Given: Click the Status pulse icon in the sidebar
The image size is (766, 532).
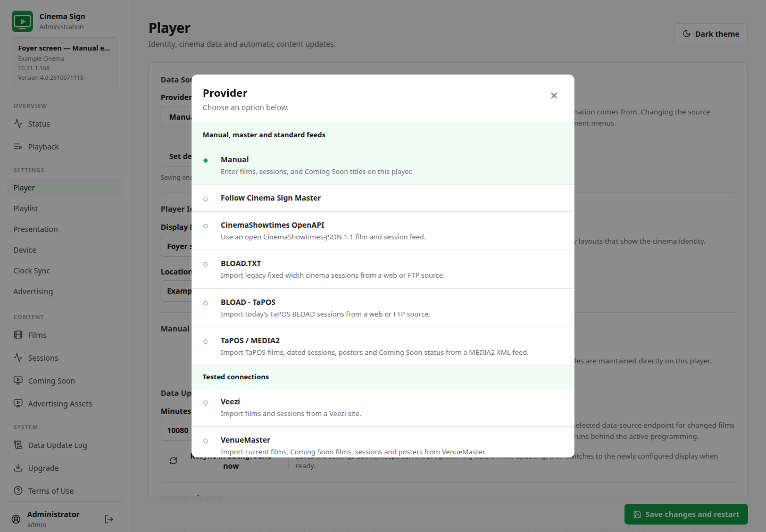Looking at the screenshot, I should click(x=18, y=123).
